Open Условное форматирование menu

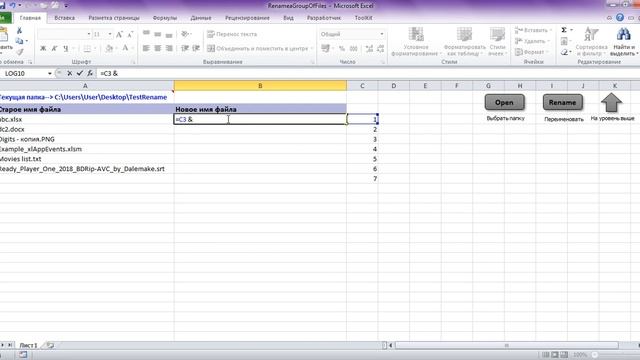[x=416, y=42]
